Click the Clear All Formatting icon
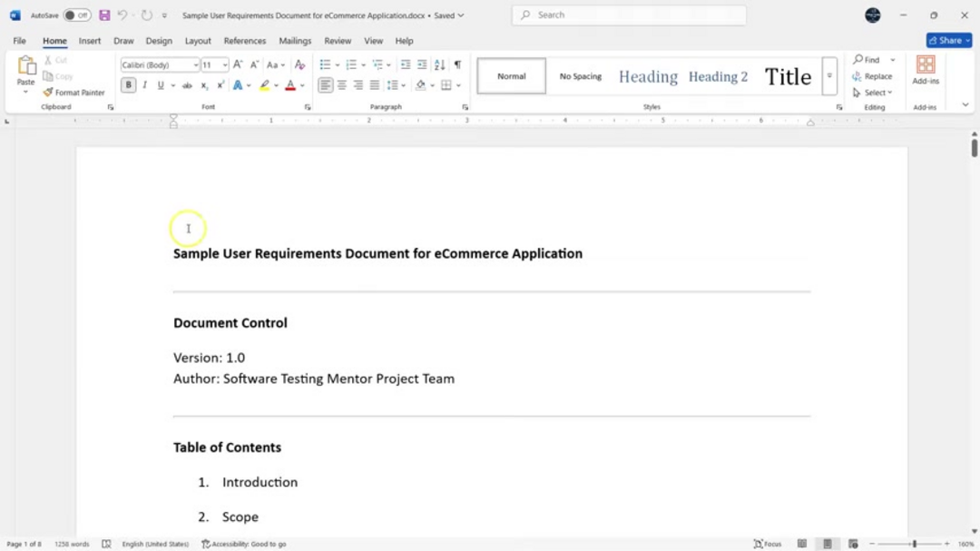The image size is (980, 551). [x=299, y=64]
